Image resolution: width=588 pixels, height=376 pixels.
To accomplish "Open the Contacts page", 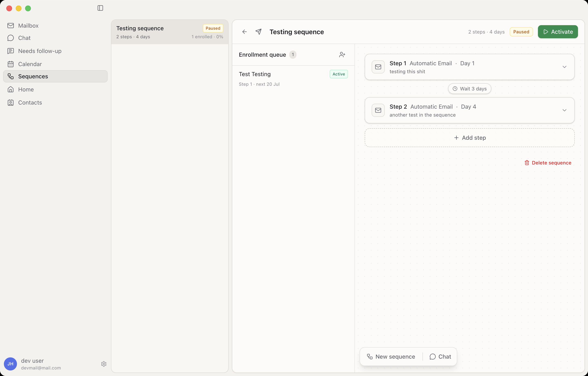I will [55, 102].
